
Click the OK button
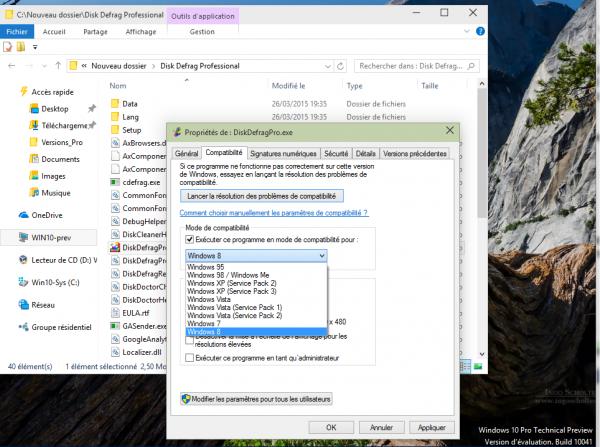(331, 427)
